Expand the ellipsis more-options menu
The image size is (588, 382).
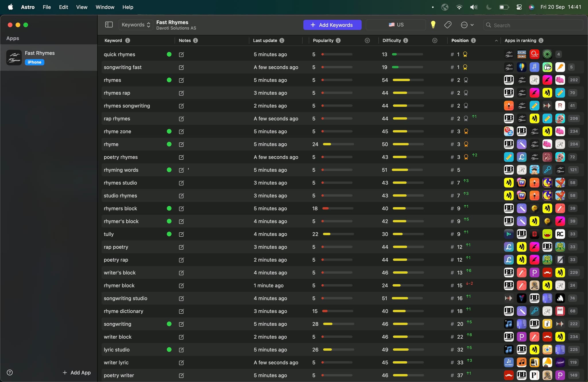click(x=467, y=25)
